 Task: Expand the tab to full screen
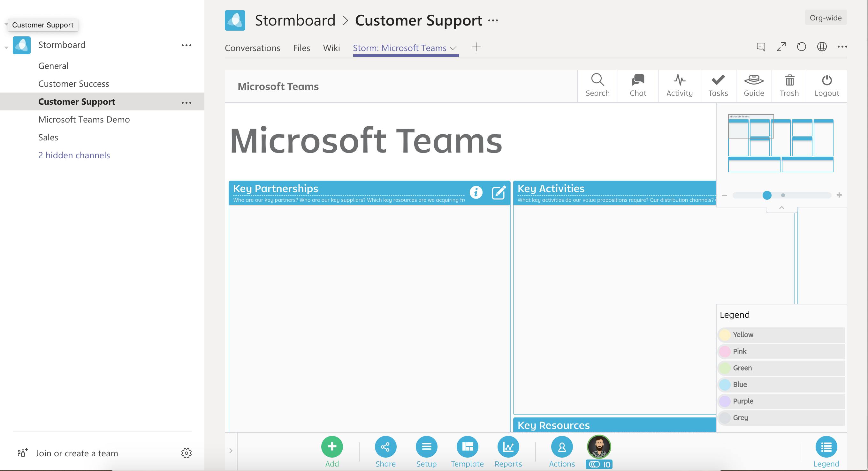tap(781, 47)
